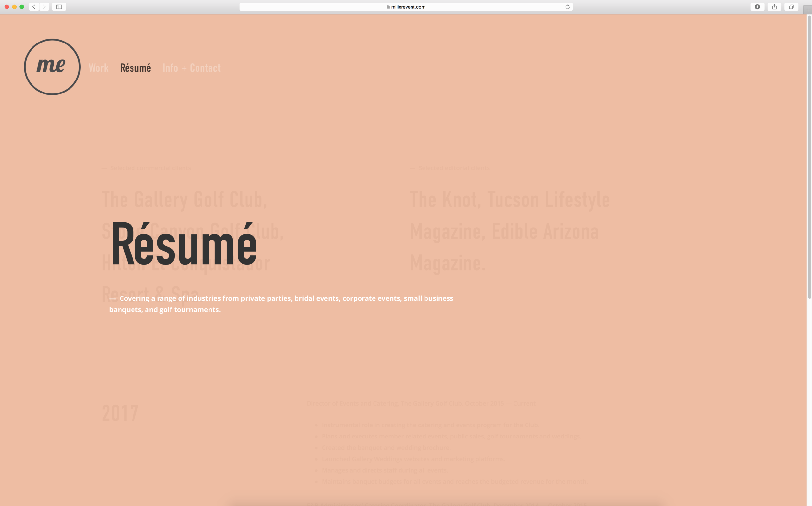Click 'Plans and executes member related events' bullet
The height and width of the screenshot is (506, 812).
click(451, 437)
